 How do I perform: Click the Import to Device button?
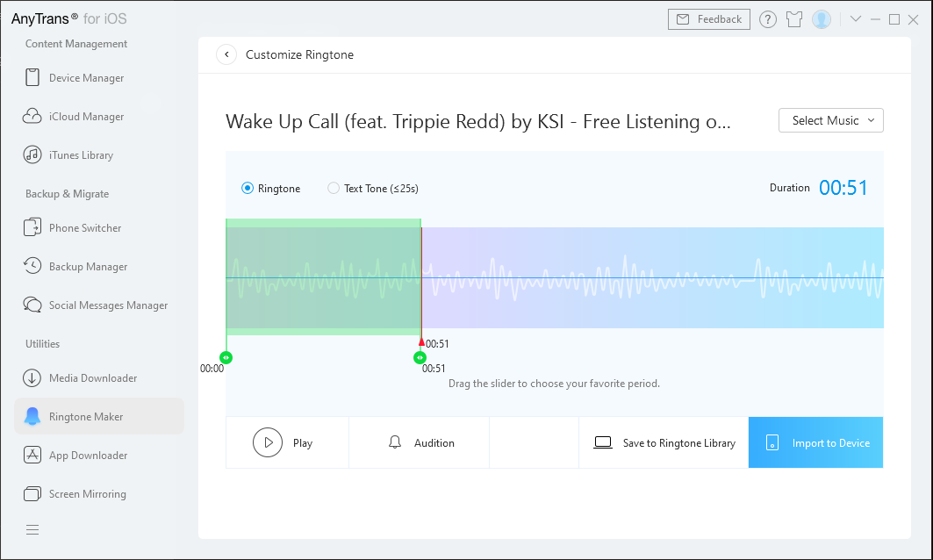click(x=815, y=443)
